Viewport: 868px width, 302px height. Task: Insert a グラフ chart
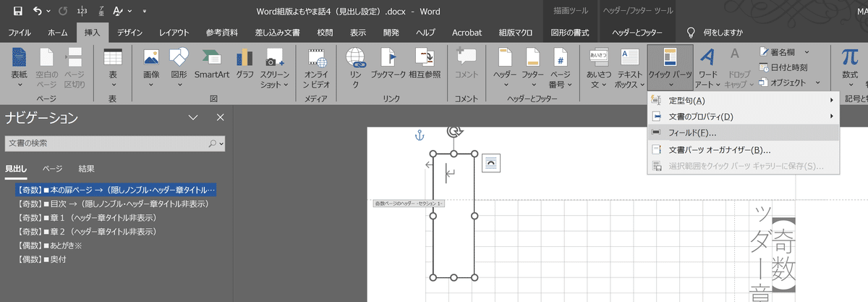pos(244,65)
